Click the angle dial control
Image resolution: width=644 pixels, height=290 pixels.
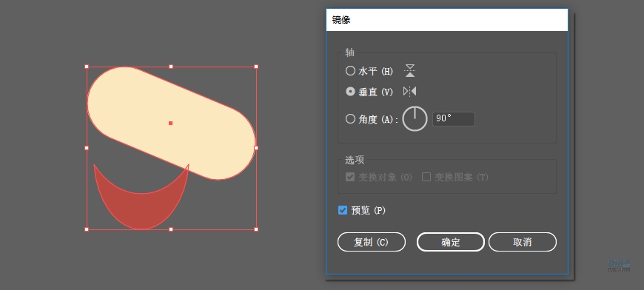pos(415,119)
